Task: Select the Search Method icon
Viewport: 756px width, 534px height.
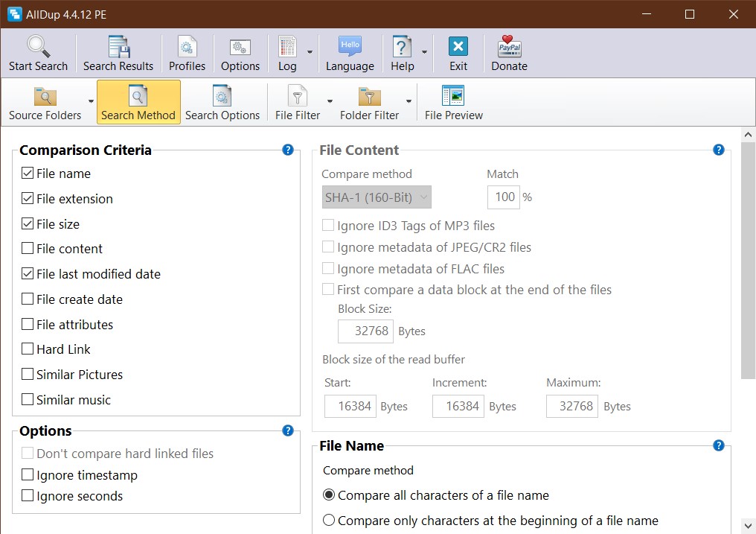Action: point(138,95)
